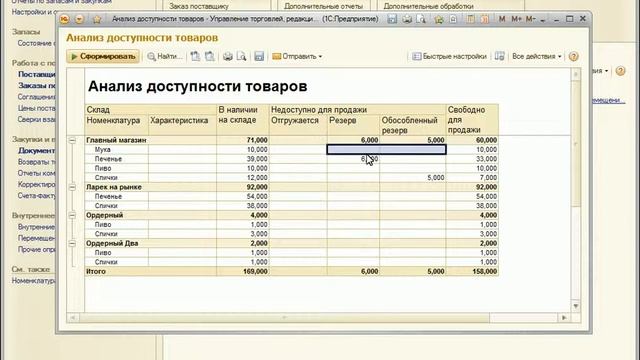Click the get link icon in the title bar

point(453,19)
